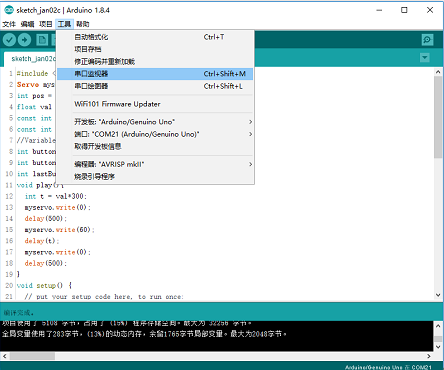Click the console scroll up arrow

click(438, 326)
